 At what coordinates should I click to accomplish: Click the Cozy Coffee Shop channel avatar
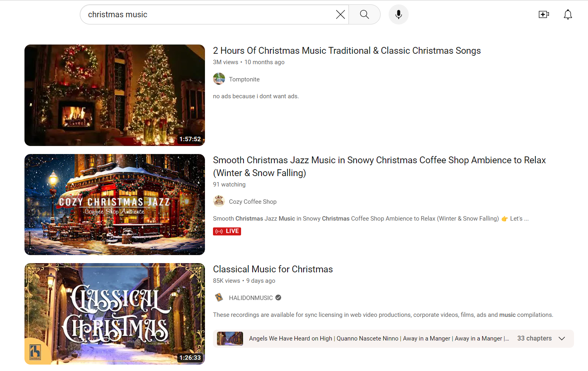point(219,201)
